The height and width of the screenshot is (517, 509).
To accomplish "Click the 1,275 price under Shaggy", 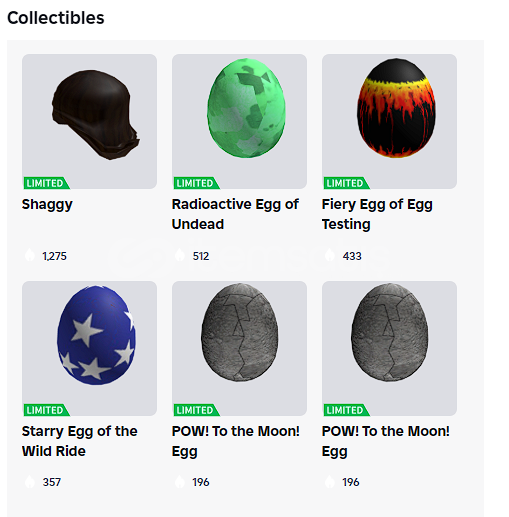I will pos(54,256).
